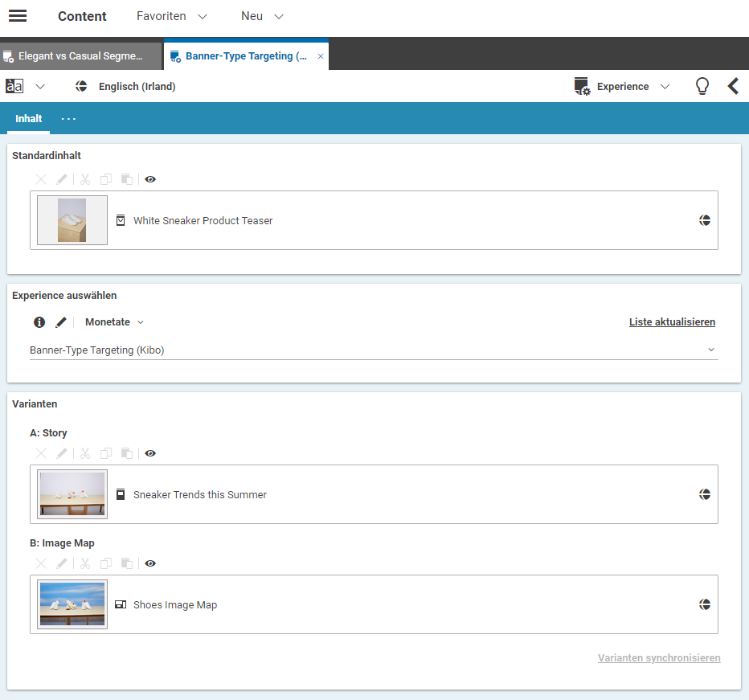Toggle the eye icon for variant B: Image Map
The height and width of the screenshot is (700, 749).
coord(150,563)
